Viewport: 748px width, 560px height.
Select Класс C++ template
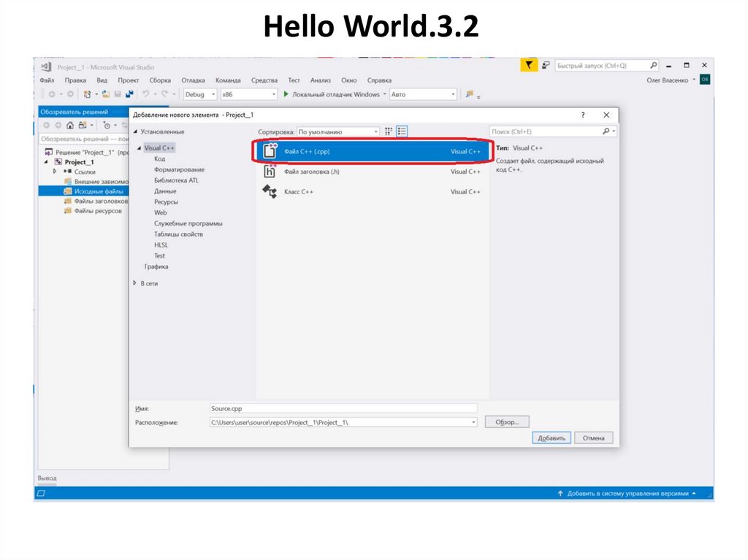pos(373,192)
